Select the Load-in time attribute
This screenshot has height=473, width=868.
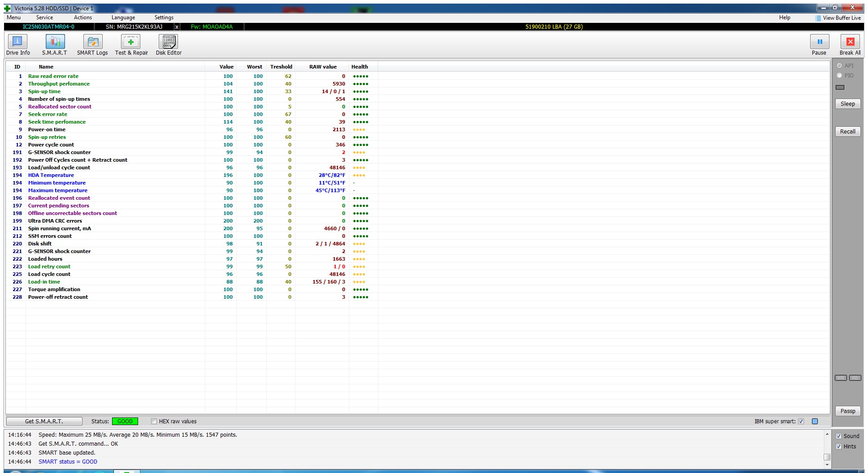tap(192, 282)
